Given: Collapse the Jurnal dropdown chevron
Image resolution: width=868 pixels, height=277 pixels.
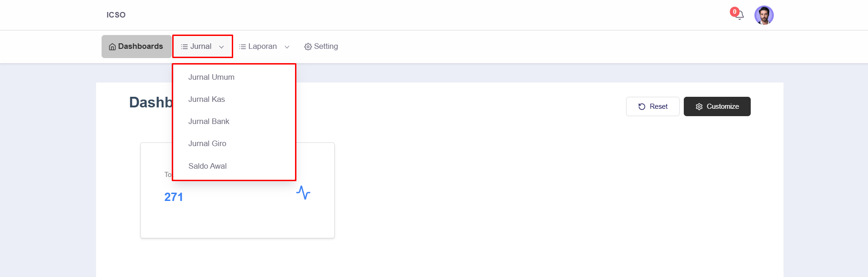Looking at the screenshot, I should click(x=222, y=47).
